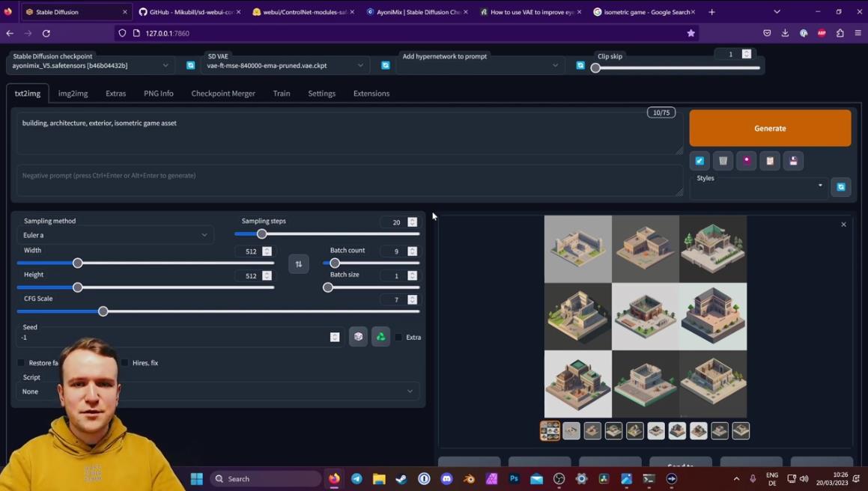Save current prompt as a style (save icon)

coord(792,160)
